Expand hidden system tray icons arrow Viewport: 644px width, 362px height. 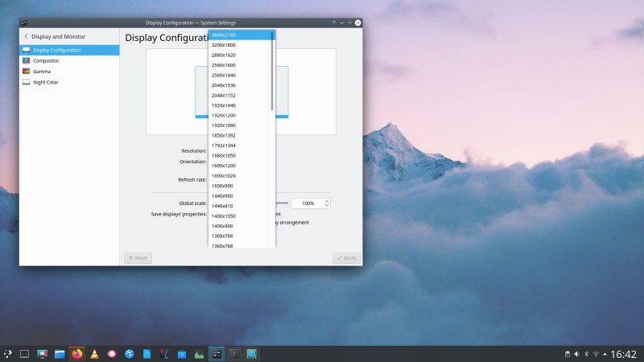point(605,353)
